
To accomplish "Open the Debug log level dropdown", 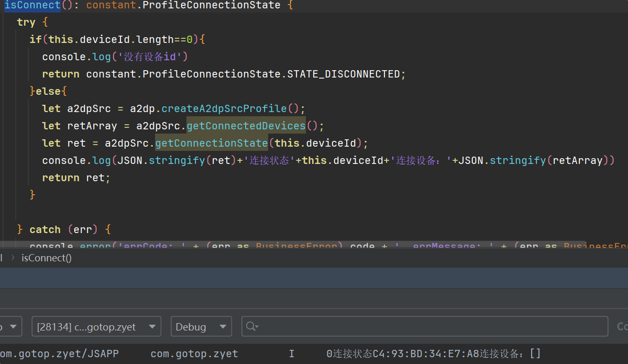I will pyautogui.click(x=201, y=327).
